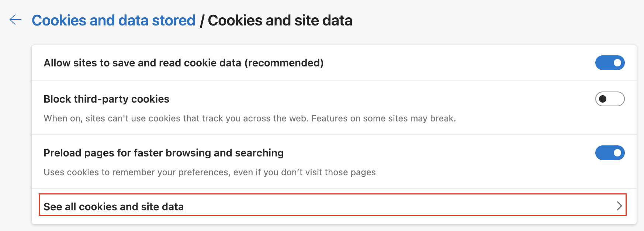Click See all cookies and site data
The width and height of the screenshot is (644, 231).
(x=114, y=207)
